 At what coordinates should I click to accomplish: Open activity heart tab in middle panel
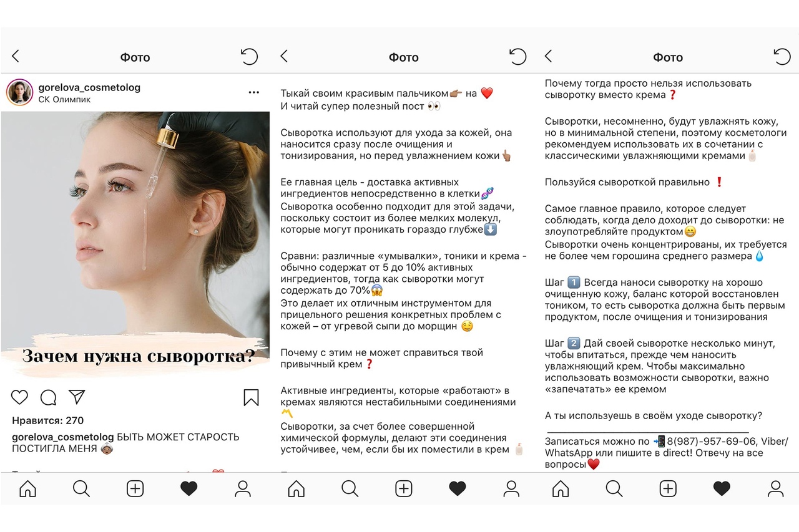coord(458,488)
